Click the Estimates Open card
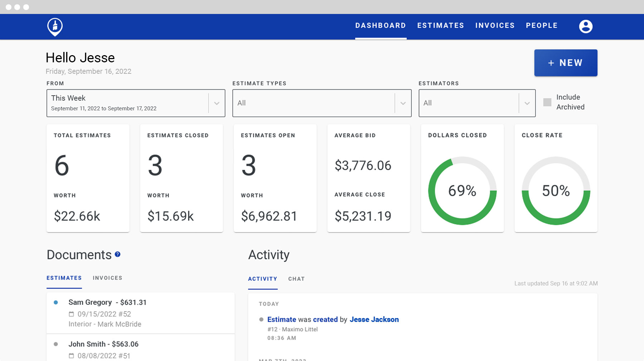The image size is (644, 361). pyautogui.click(x=275, y=178)
